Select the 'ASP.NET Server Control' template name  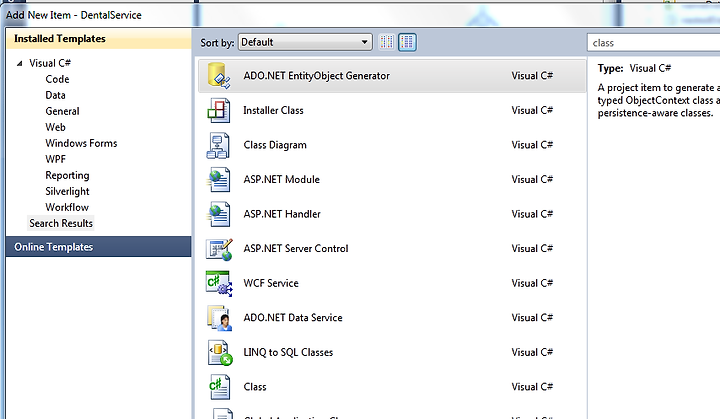tap(296, 249)
